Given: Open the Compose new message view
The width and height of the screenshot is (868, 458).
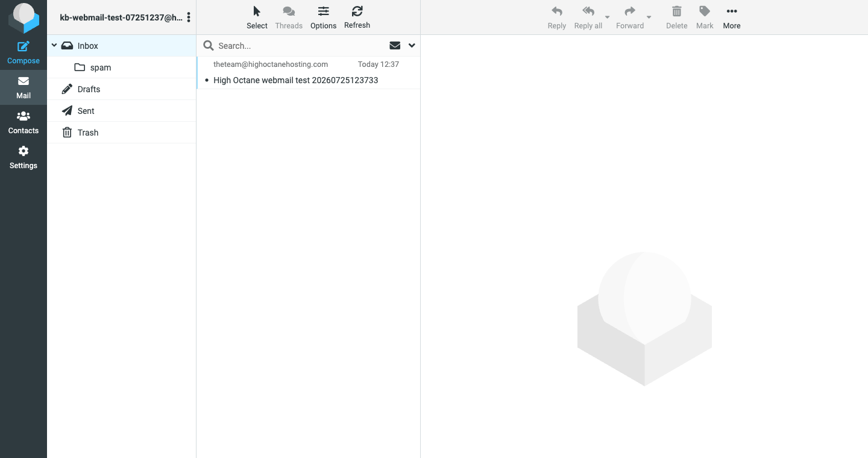Looking at the screenshot, I should click(x=24, y=52).
